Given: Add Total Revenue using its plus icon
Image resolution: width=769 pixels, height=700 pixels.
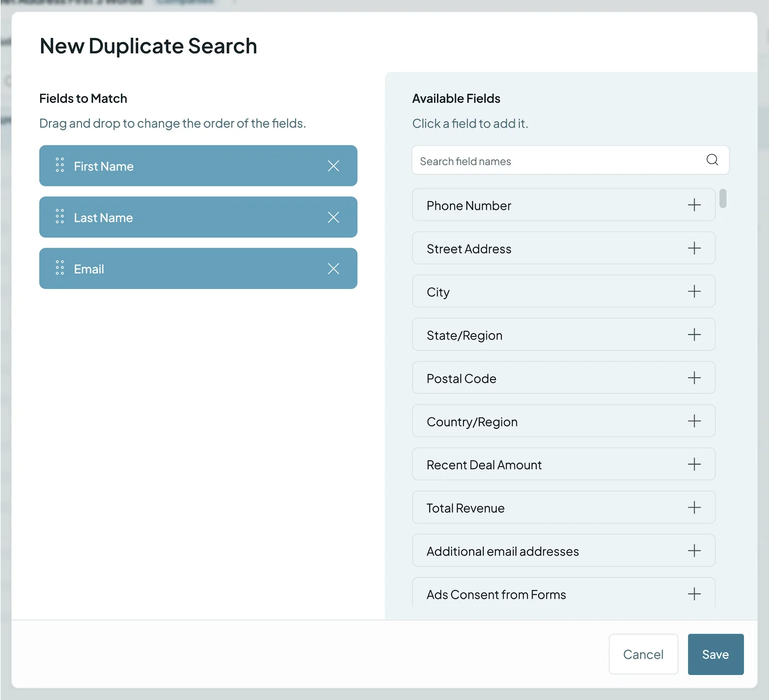Looking at the screenshot, I should click(x=694, y=507).
